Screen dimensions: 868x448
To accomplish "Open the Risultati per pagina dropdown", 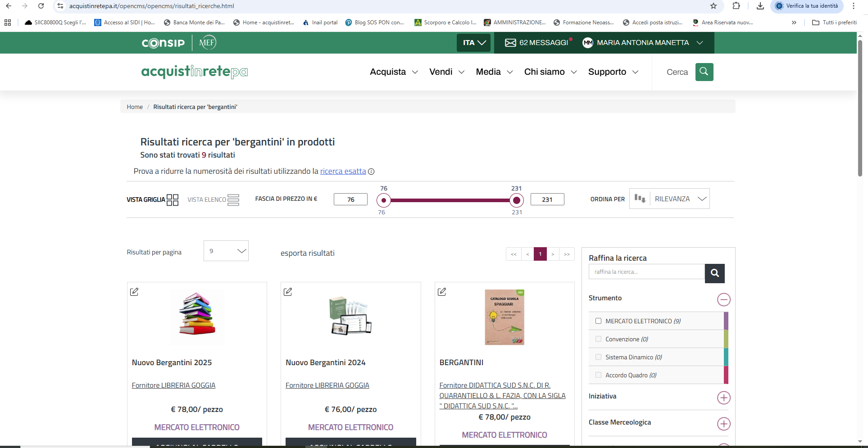I will pyautogui.click(x=226, y=251).
